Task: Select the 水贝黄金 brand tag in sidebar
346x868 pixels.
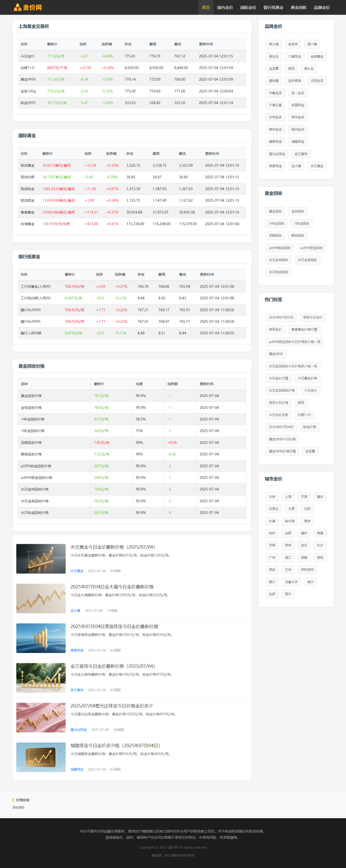Action: click(316, 166)
